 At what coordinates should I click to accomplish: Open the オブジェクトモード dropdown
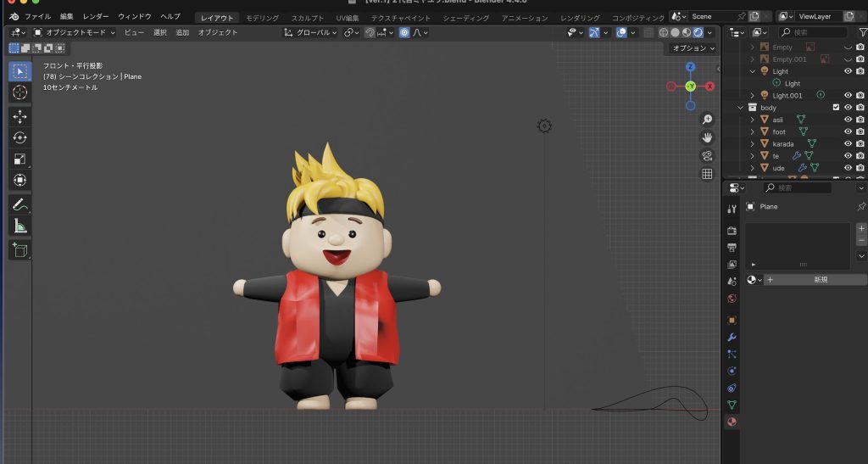(75, 32)
